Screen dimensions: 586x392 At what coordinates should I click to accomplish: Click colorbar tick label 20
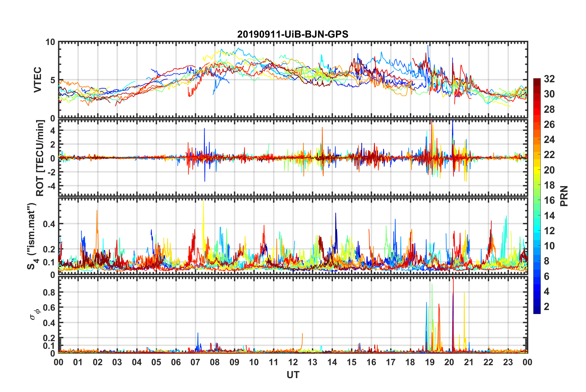pyautogui.click(x=549, y=170)
